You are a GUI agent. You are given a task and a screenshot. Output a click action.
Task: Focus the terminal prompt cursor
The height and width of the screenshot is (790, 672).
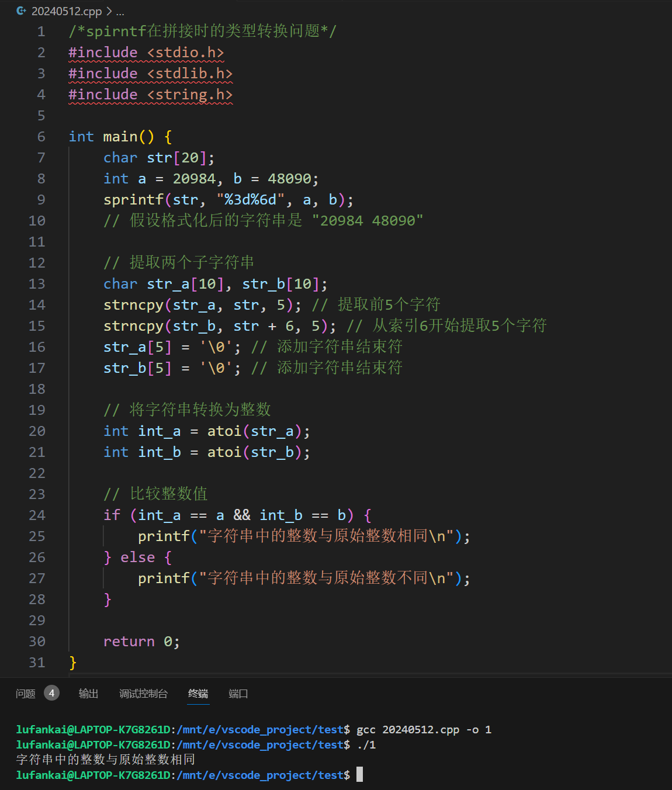tap(359, 775)
